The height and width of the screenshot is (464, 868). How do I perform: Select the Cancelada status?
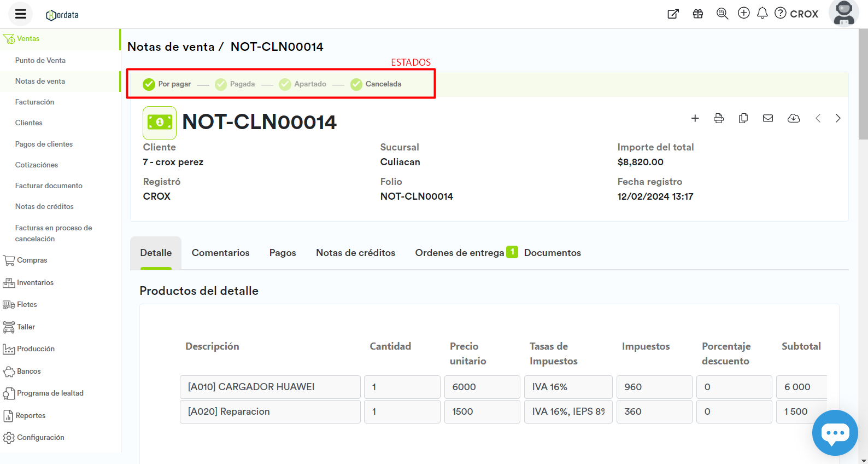click(376, 84)
